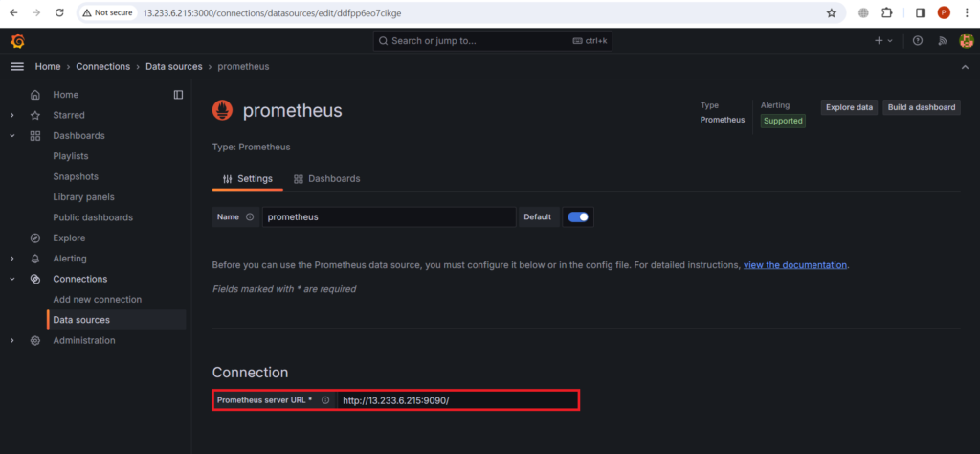The image size is (980, 454).
Task: Click the Home house icon in sidebar
Action: pyautogui.click(x=35, y=95)
